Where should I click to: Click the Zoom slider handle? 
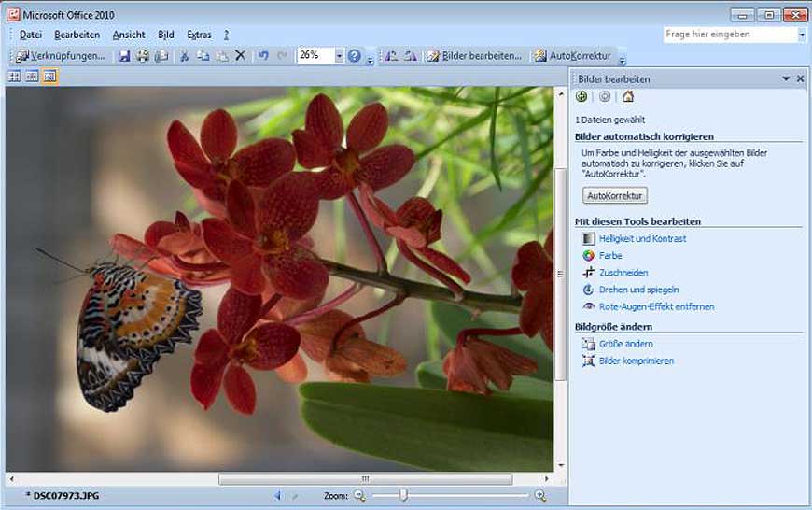click(403, 495)
